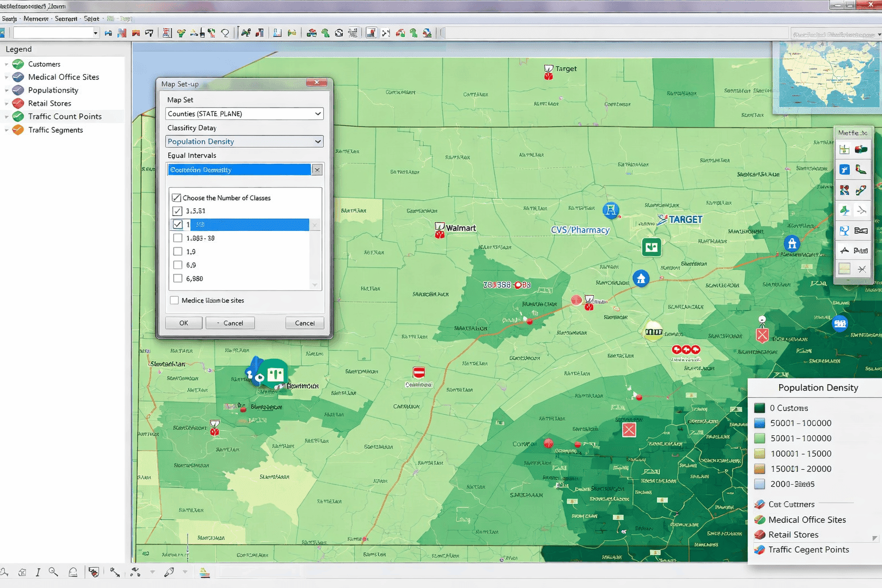Toggle the Choose the Number of Classes checkbox
Screen dimensions: 882x588
coord(177,198)
